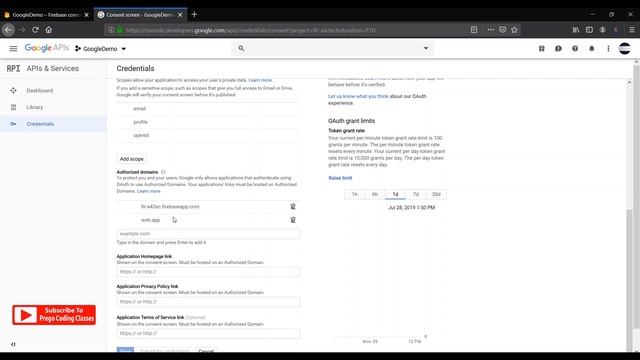Open the browser library icon
Viewport: 640px width, 360px height.
[576, 30]
